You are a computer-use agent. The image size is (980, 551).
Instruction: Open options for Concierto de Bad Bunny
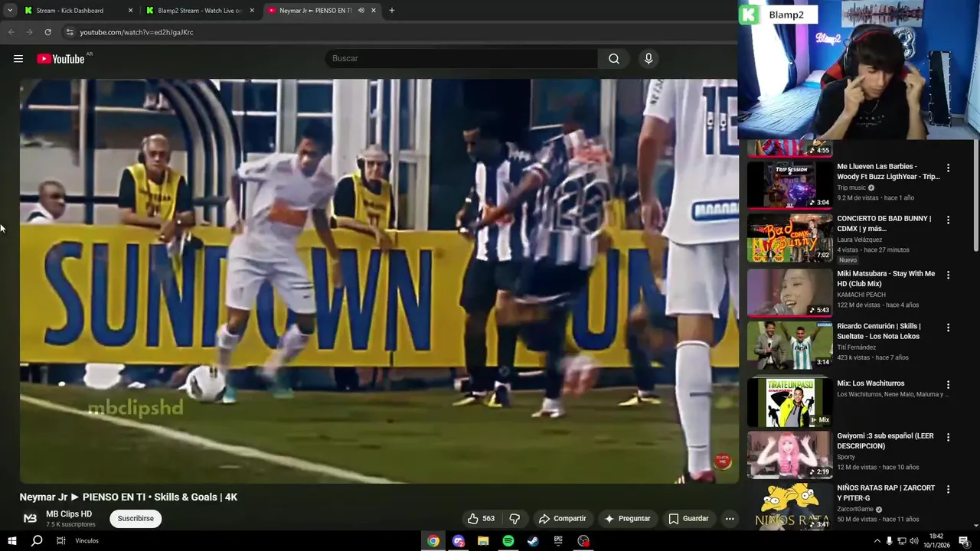948,220
